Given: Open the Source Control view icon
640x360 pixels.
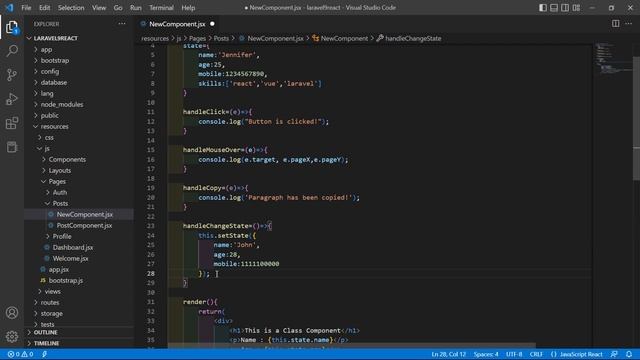Looking at the screenshot, I should click(12, 75).
